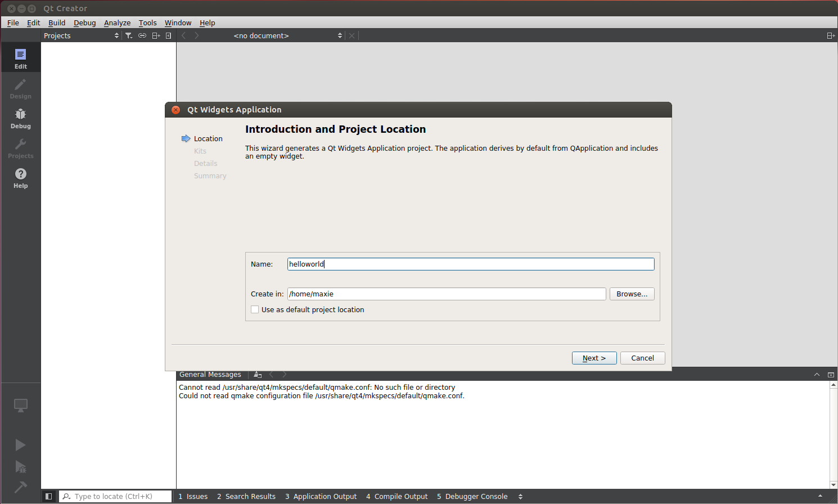Clear the General Messages pane
Viewport: 838px width, 504px height.
pos(258,375)
